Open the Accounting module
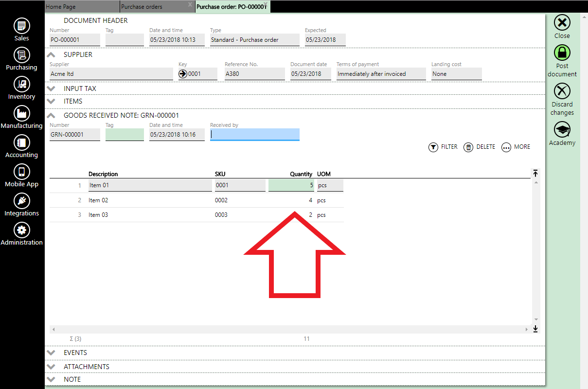 [21, 143]
